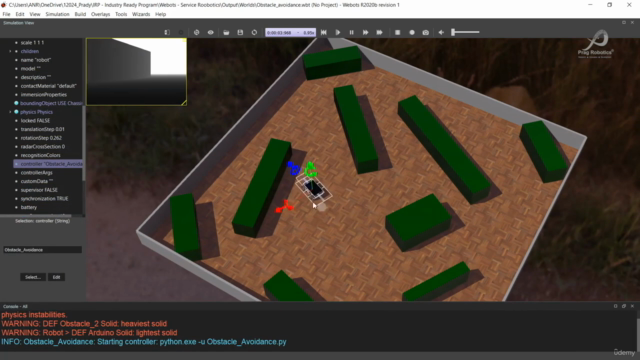640x360 pixels.
Task: Select the synchronization TRUE field
Action: pyautogui.click(x=44, y=199)
